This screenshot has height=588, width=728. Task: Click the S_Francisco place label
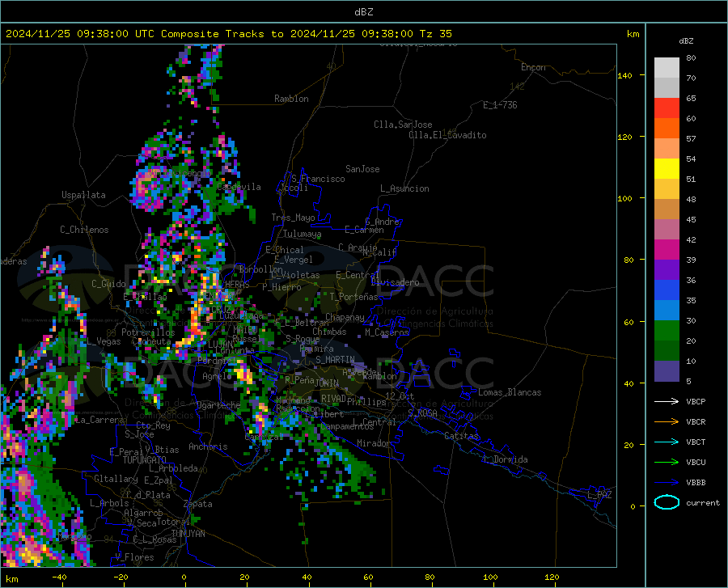(x=318, y=179)
